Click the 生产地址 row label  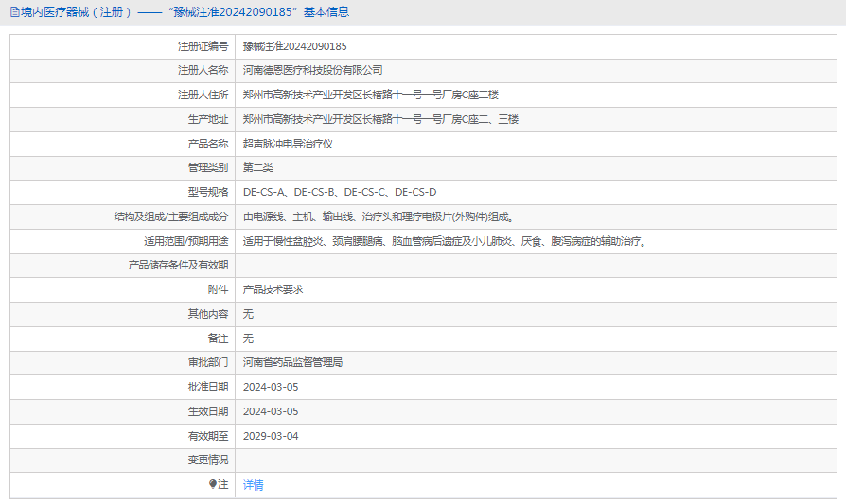(x=208, y=119)
